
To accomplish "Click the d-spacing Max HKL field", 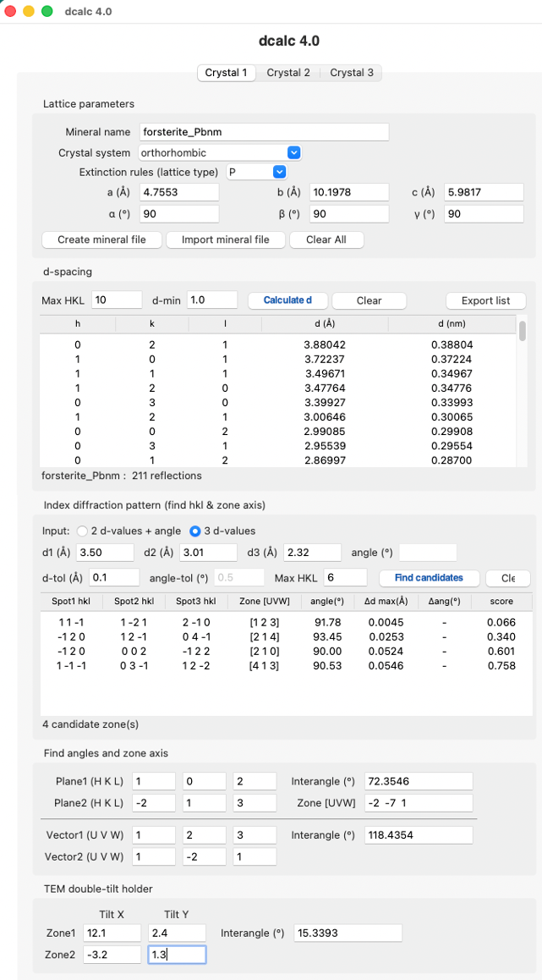I will [x=117, y=300].
